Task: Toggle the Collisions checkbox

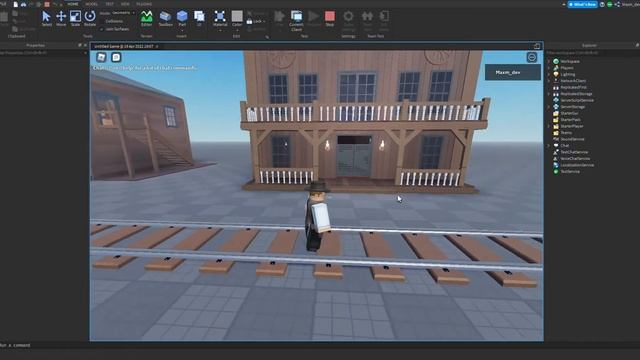Action: tap(102, 21)
